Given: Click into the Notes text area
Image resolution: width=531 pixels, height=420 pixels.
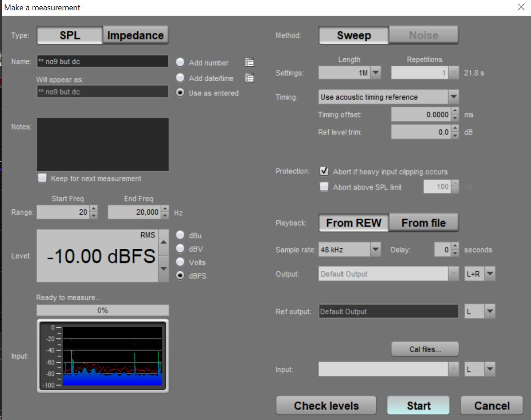Looking at the screenshot, I should pyautogui.click(x=103, y=144).
